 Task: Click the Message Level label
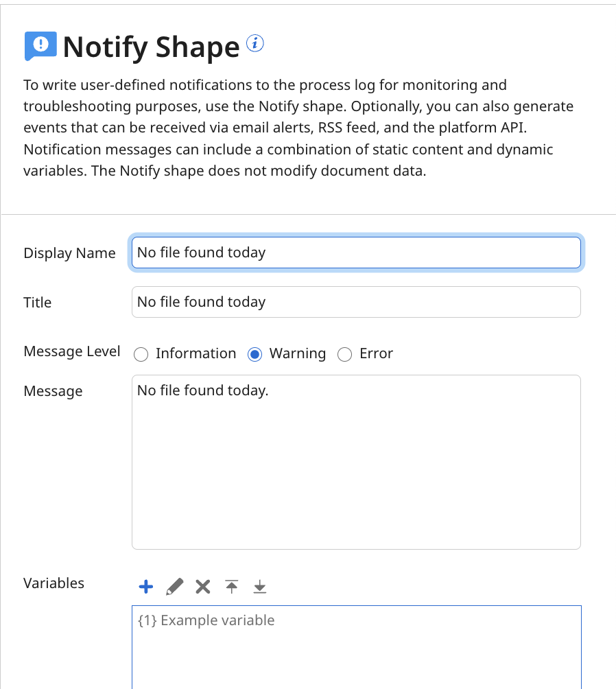(x=71, y=351)
